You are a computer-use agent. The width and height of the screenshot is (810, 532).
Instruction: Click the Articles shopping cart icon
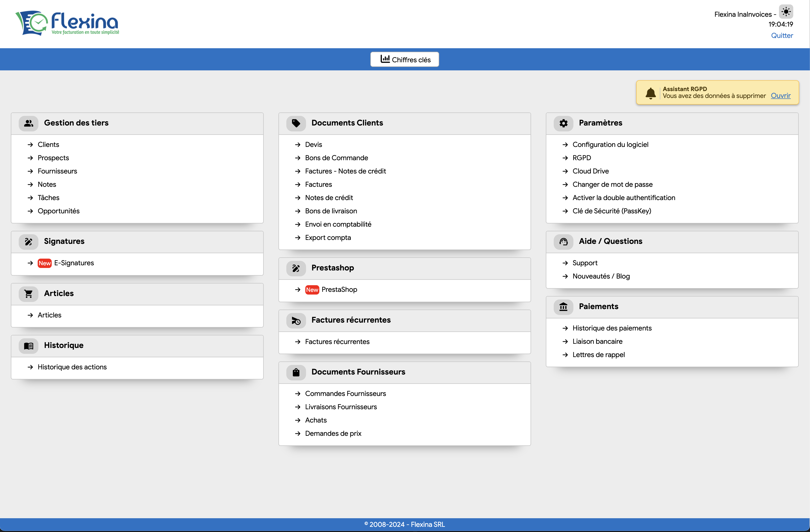click(29, 294)
